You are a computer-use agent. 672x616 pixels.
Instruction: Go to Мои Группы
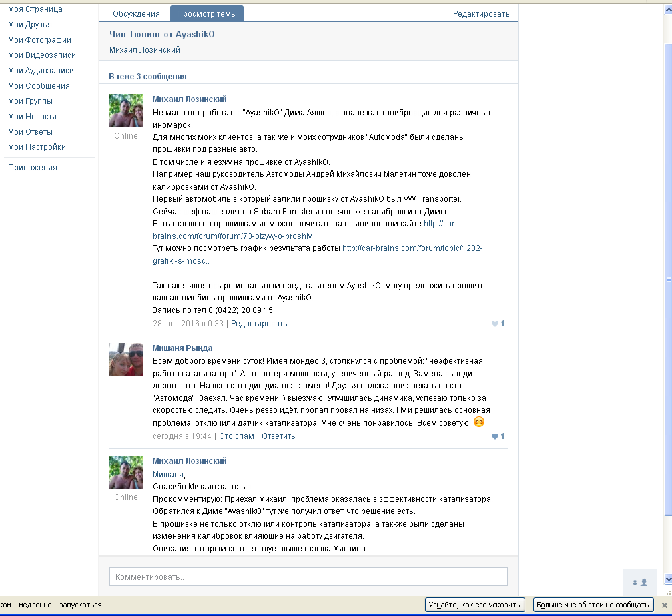31,101
